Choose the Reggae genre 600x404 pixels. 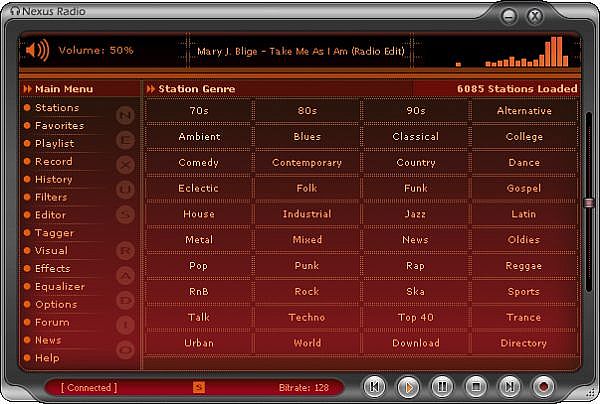pos(524,266)
